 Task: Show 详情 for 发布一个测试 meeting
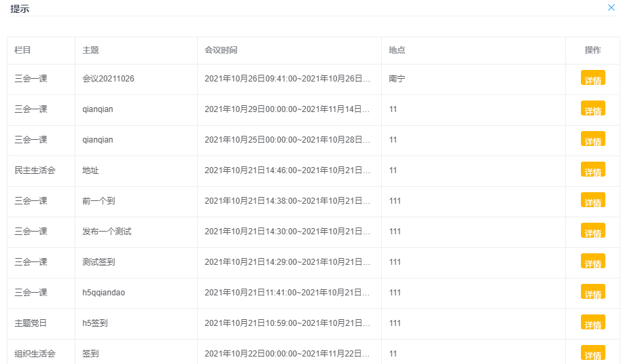592,232
